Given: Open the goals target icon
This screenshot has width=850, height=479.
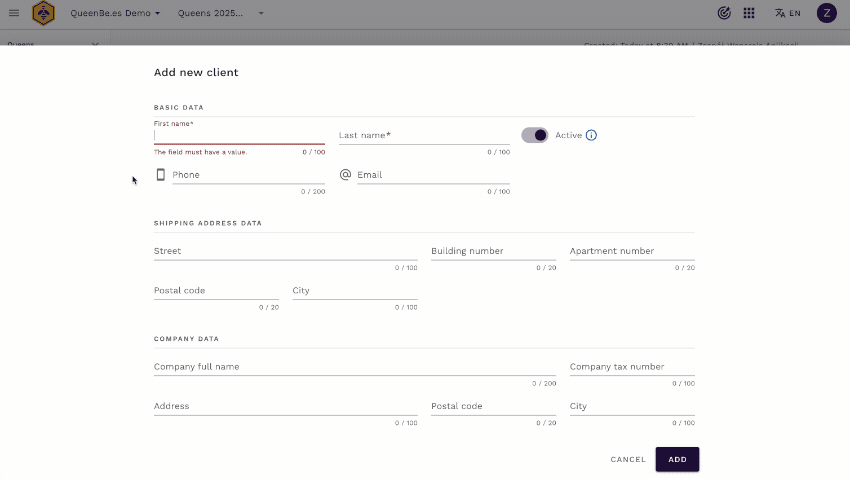Looking at the screenshot, I should 724,13.
